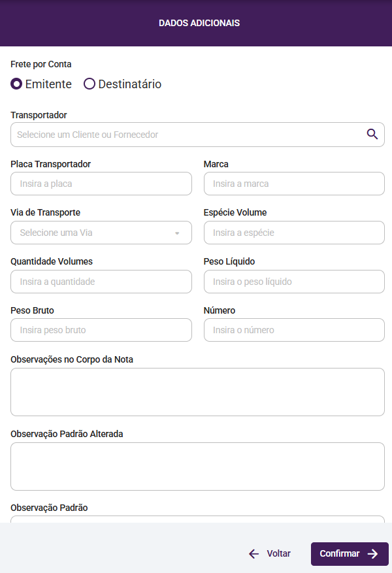Focus the Quantidade Volumes input
Screen dimensions: 392x573
pos(101,282)
